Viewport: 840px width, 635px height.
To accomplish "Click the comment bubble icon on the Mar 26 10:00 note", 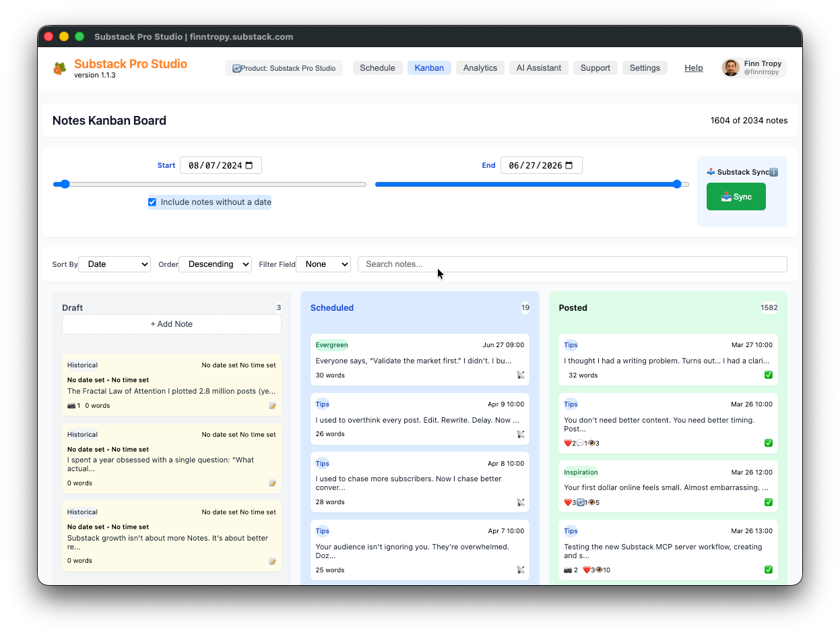I will click(x=580, y=443).
